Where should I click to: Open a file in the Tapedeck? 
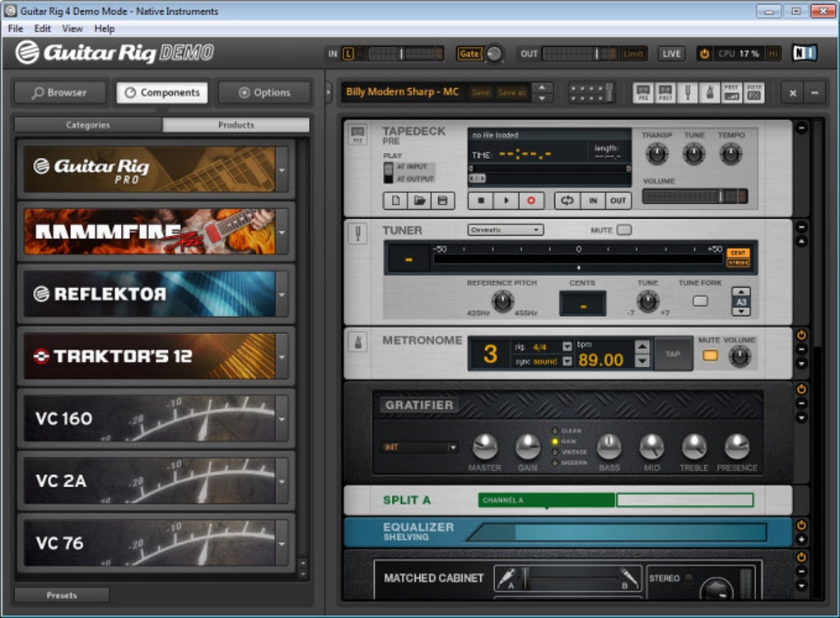[x=419, y=201]
